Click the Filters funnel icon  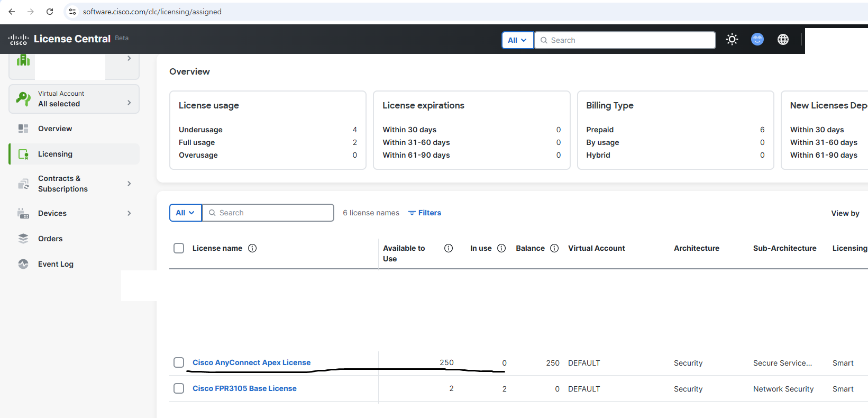[412, 213]
